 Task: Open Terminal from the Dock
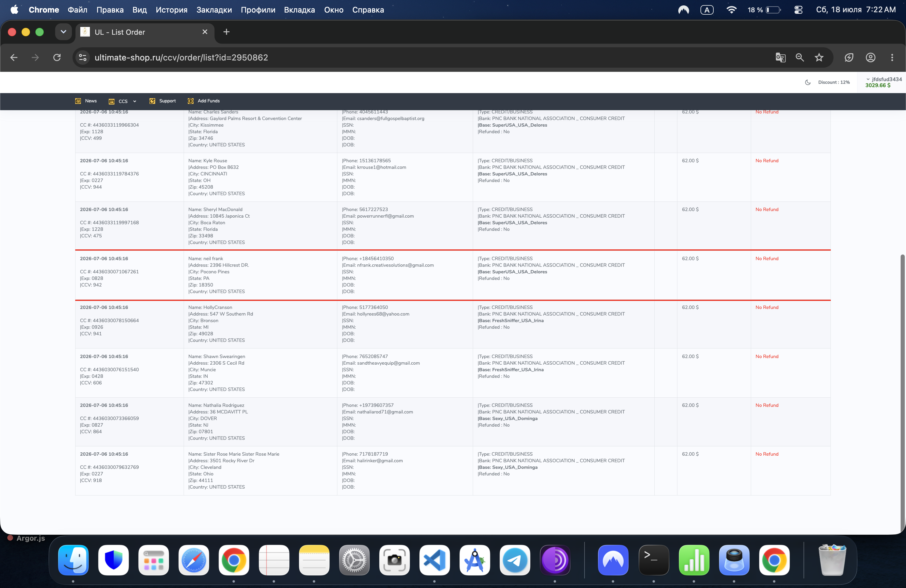point(654,560)
